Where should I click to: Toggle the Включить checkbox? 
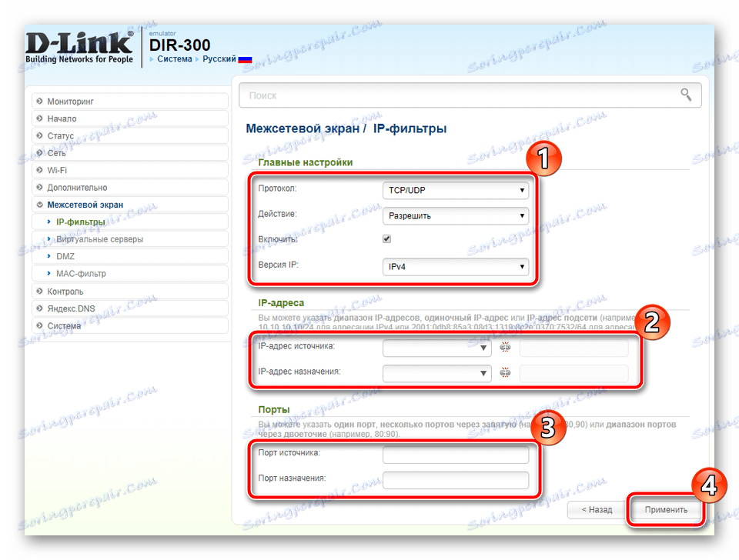[x=387, y=238]
